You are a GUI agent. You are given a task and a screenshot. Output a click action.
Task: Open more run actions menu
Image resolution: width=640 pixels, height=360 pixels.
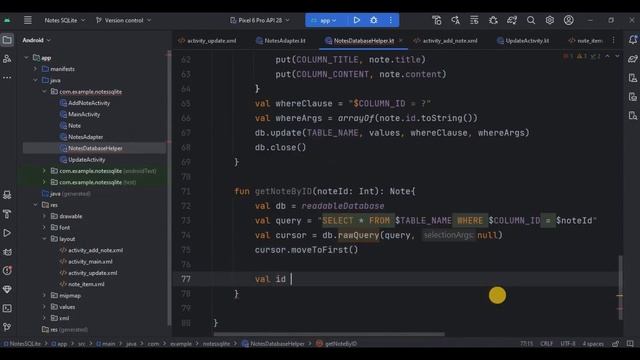391,20
